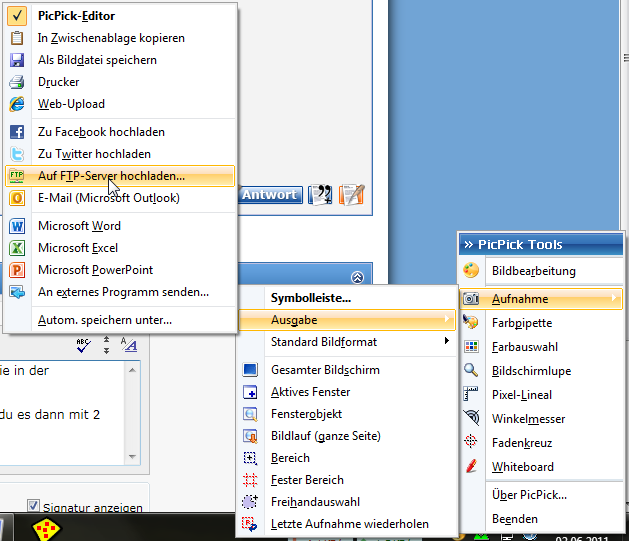Click the Gesamter Bildschirm screen icon
629x541 pixels.
(x=250, y=370)
